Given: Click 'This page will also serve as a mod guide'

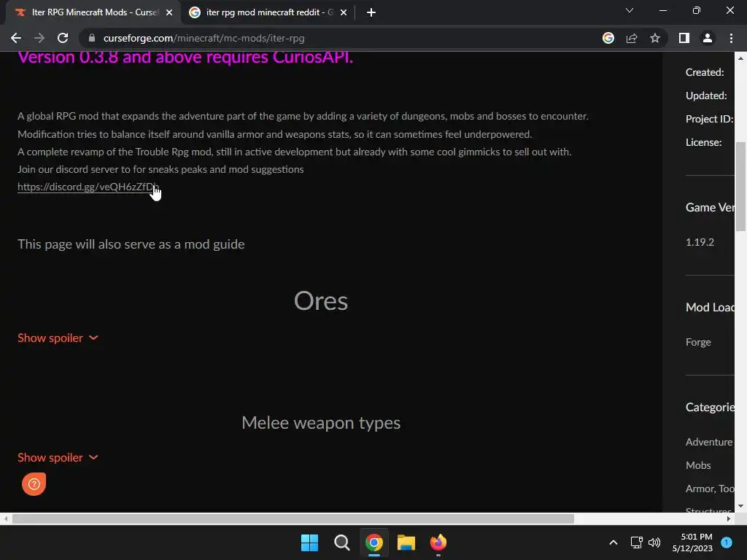Looking at the screenshot, I should (x=131, y=244).
